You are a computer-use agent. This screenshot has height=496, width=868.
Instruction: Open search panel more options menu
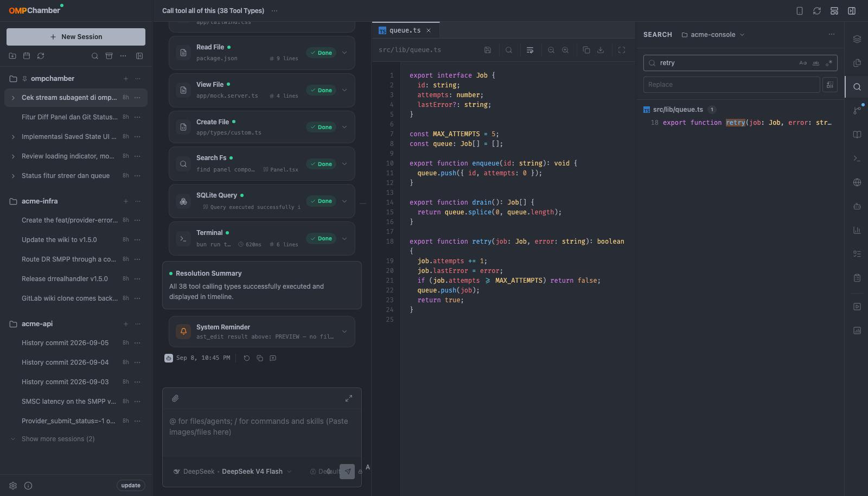pos(832,35)
